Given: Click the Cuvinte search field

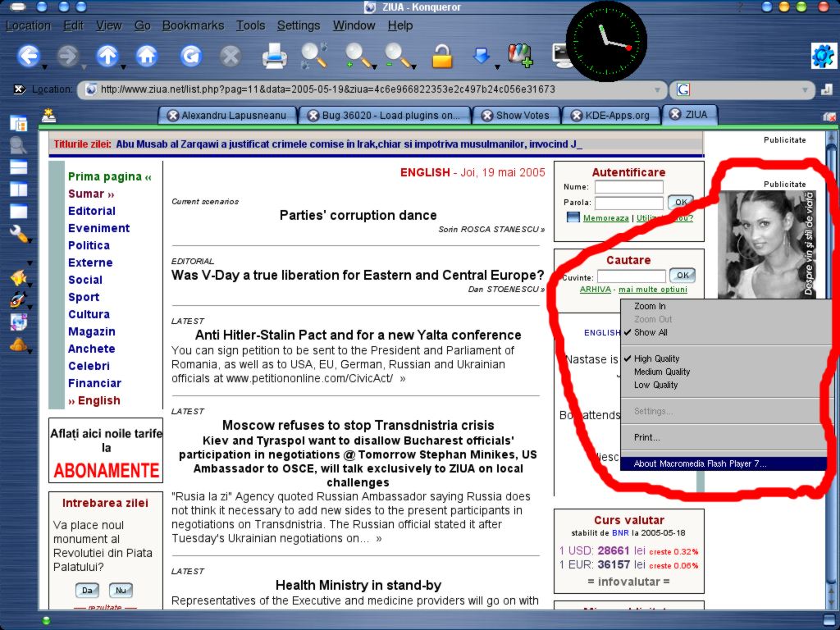Looking at the screenshot, I should [x=631, y=276].
